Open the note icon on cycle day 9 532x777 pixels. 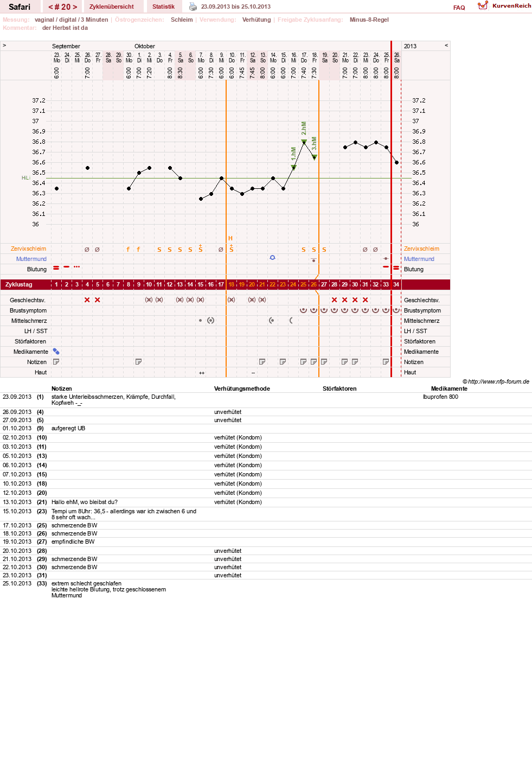[138, 362]
